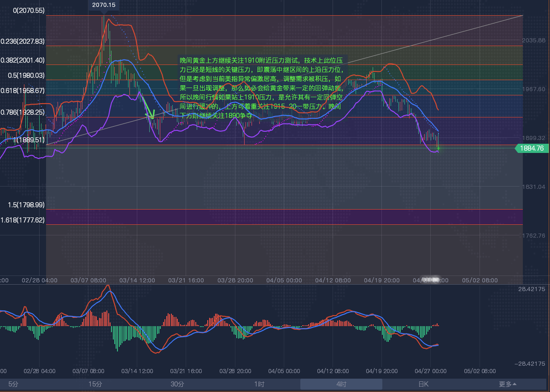
Task: Click the 0.618(1958.67) Fibonacci level label
Action: (x=23, y=91)
